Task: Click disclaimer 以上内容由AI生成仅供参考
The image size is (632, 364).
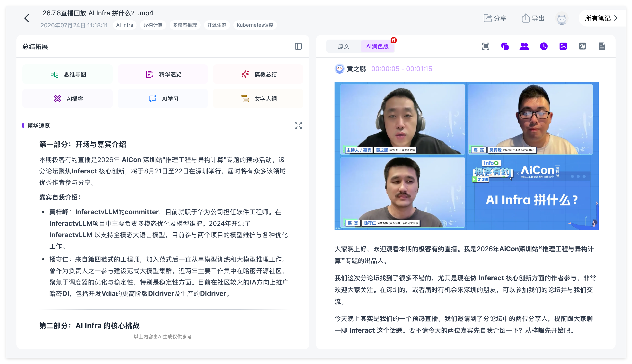Action: [x=163, y=336]
